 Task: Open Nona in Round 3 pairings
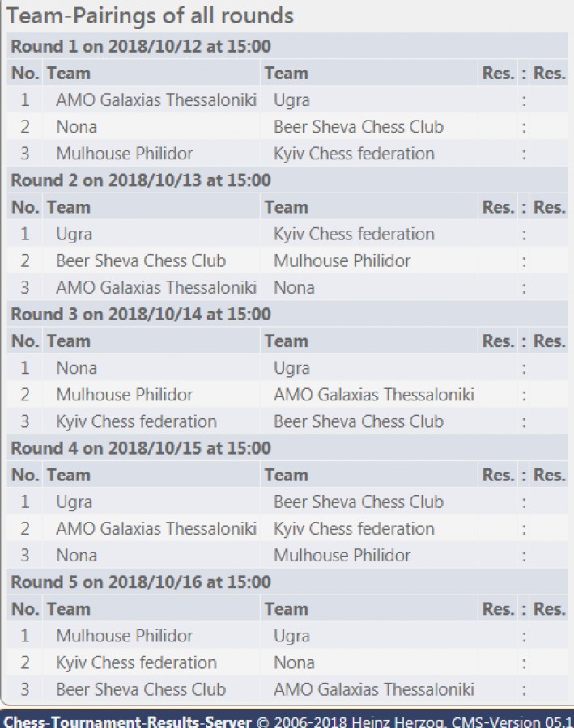point(76,368)
